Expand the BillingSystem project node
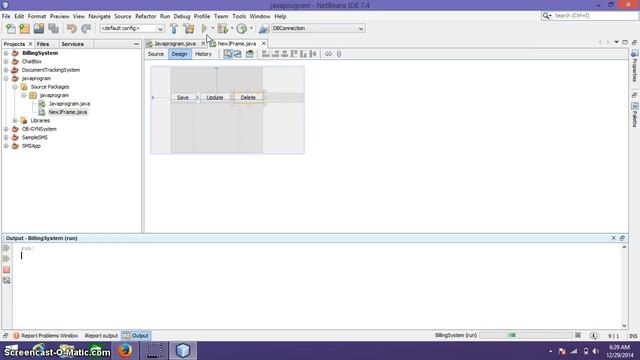The width and height of the screenshot is (640, 360). coord(6,53)
